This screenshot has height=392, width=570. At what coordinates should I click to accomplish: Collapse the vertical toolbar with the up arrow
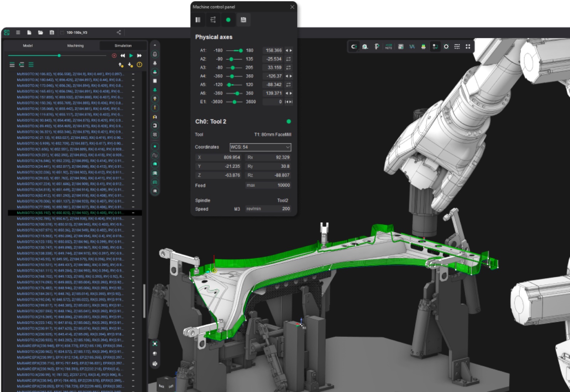pos(155,46)
